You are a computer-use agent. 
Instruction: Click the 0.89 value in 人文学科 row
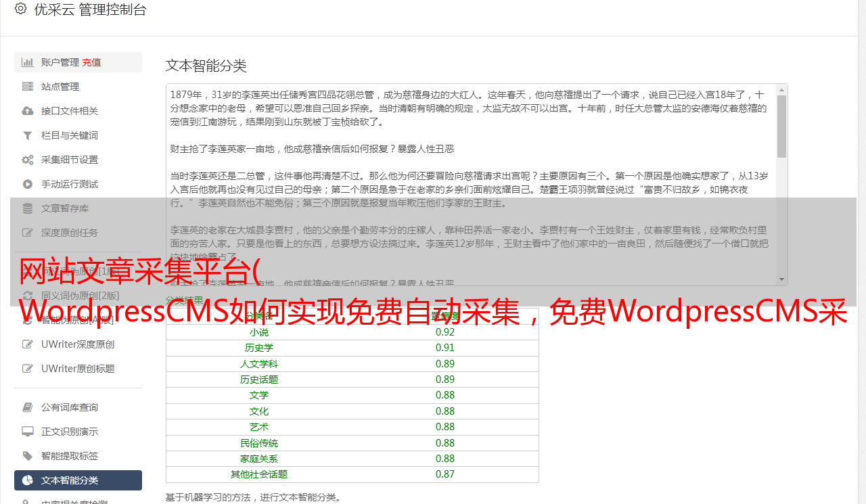(445, 364)
